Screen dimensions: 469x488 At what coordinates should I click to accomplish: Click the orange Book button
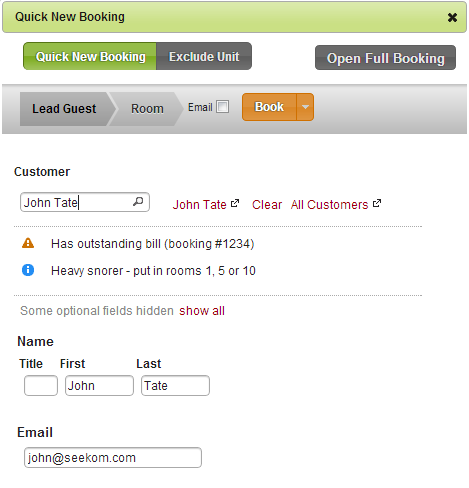[x=269, y=107]
